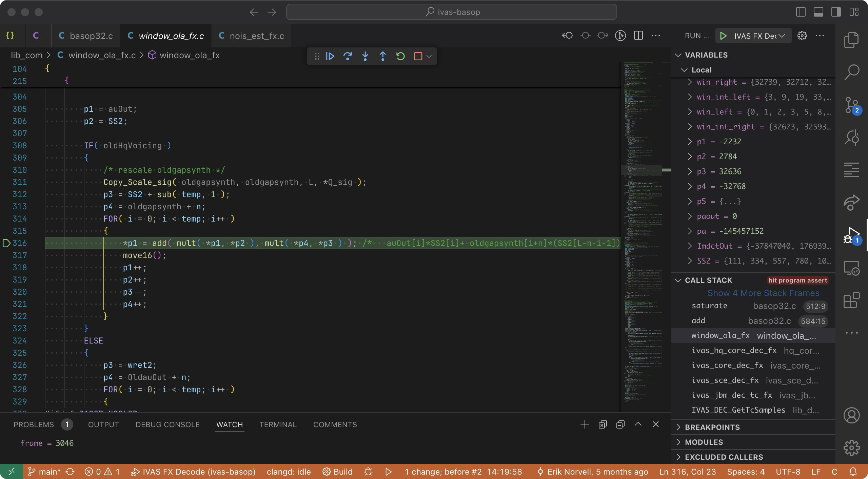Click the Step Over debug icon
868x479 pixels.
(x=348, y=56)
